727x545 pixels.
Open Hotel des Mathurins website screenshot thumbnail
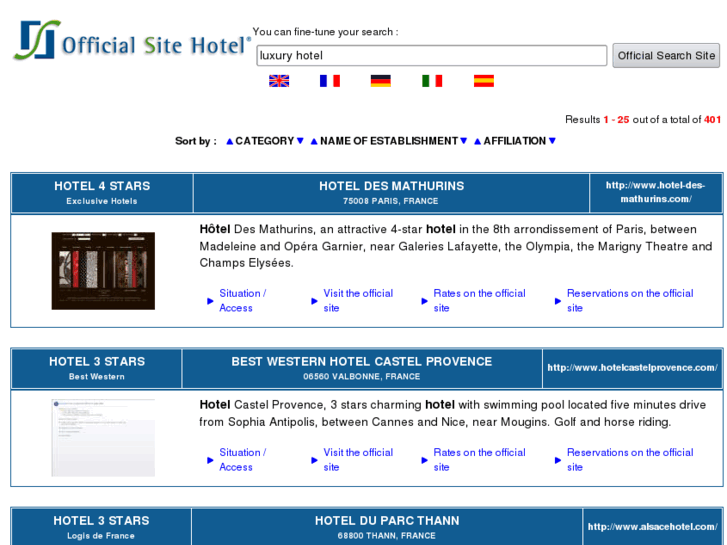[103, 271]
